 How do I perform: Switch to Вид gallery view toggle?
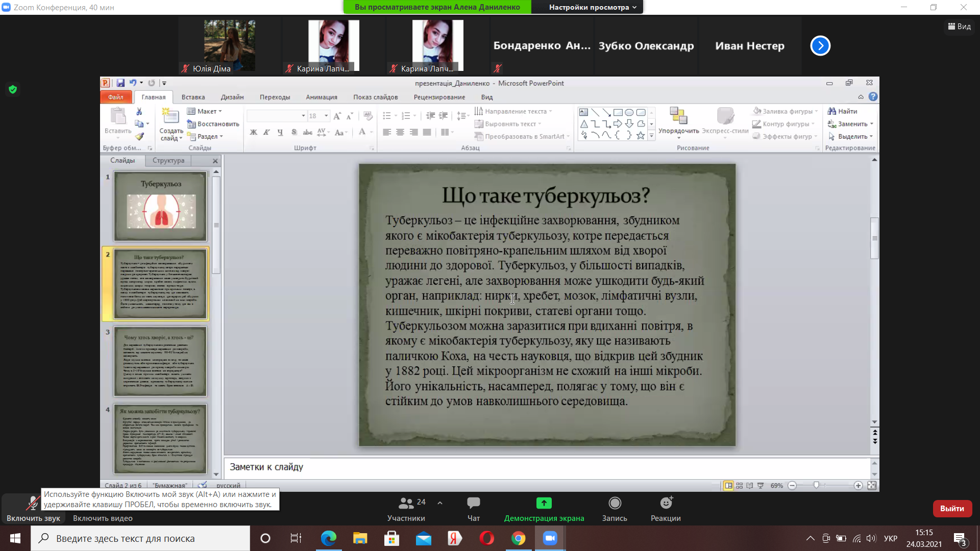[959, 27]
